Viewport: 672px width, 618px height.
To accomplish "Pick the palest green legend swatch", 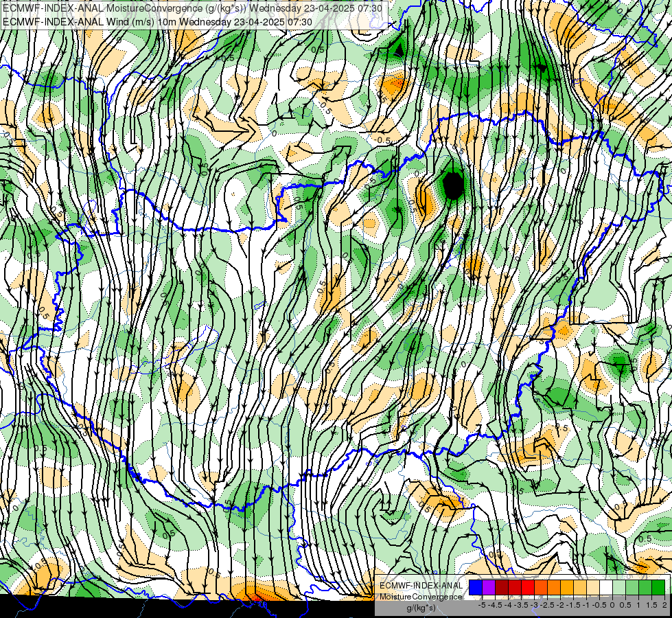I will [619, 587].
